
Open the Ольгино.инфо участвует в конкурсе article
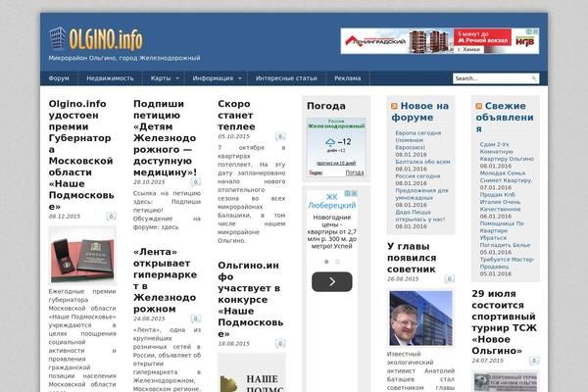point(251,299)
